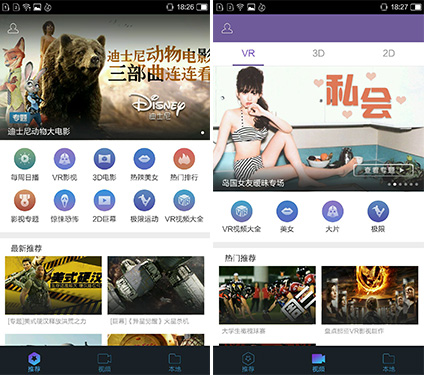Viewport: 424px width, 375px height.
Task: Switch to the 3D tab
Action: [318, 53]
